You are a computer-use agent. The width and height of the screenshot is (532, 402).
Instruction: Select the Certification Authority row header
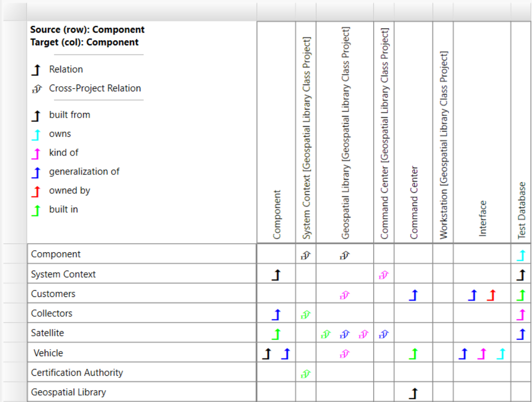tap(142, 373)
